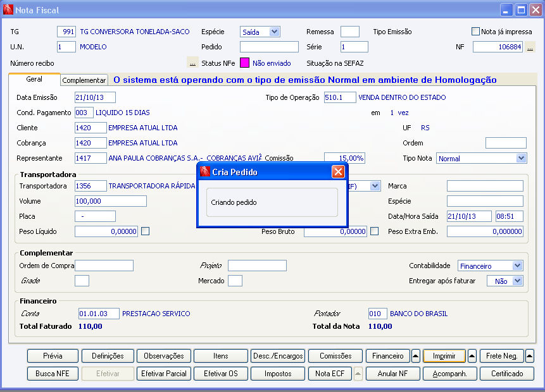Click the Definições button
Image resolution: width=545 pixels, height=392 pixels.
[x=108, y=356]
